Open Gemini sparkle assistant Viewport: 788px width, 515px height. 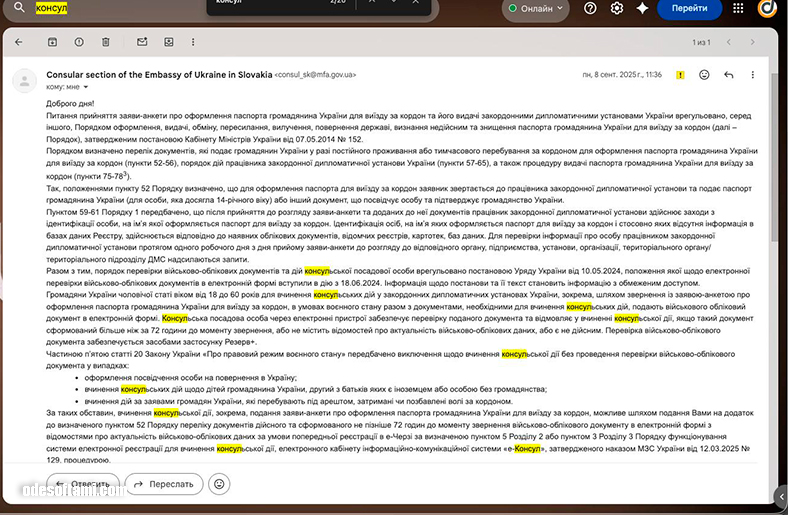click(641, 8)
